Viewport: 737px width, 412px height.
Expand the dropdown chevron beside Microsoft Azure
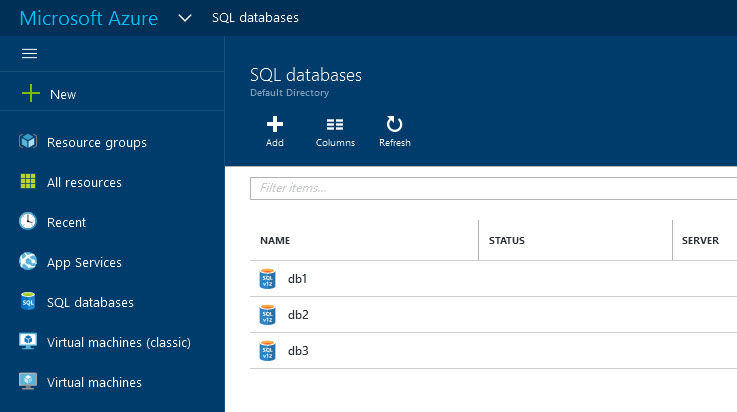(185, 18)
